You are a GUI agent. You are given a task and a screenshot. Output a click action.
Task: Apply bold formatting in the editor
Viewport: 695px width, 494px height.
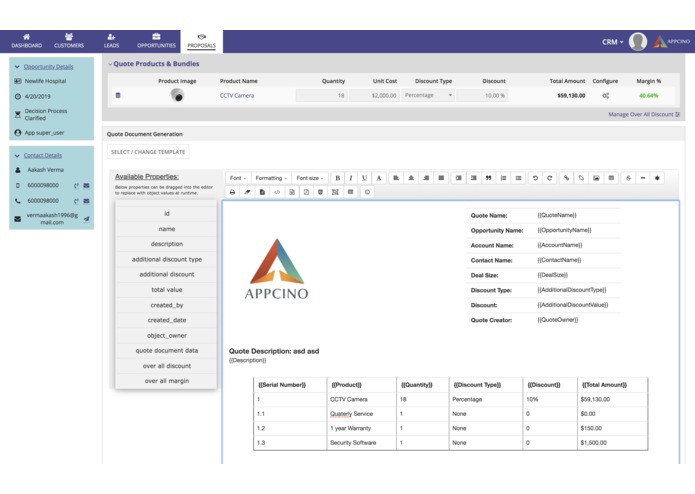point(337,178)
